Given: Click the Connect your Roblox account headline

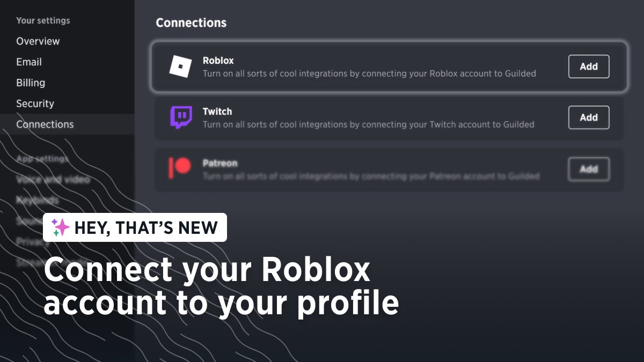Looking at the screenshot, I should [x=221, y=286].
